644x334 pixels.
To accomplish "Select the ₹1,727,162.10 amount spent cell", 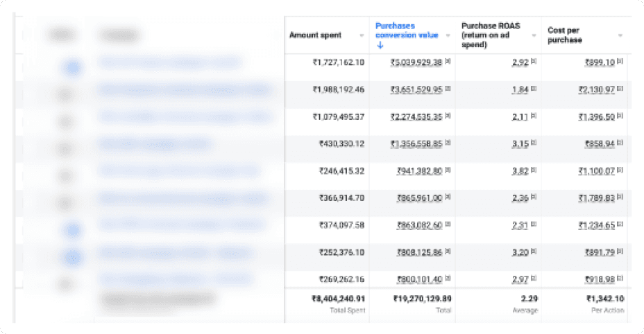I will pos(339,62).
